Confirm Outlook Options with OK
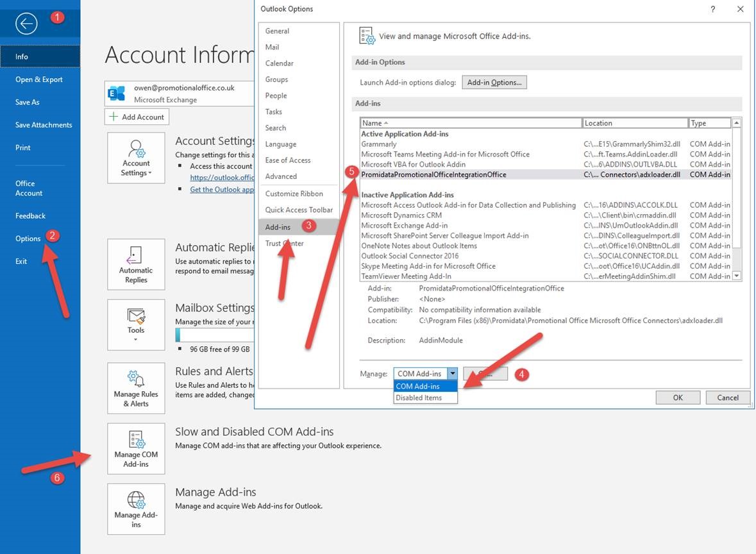Screen dimensions: 756x554 coord(678,398)
